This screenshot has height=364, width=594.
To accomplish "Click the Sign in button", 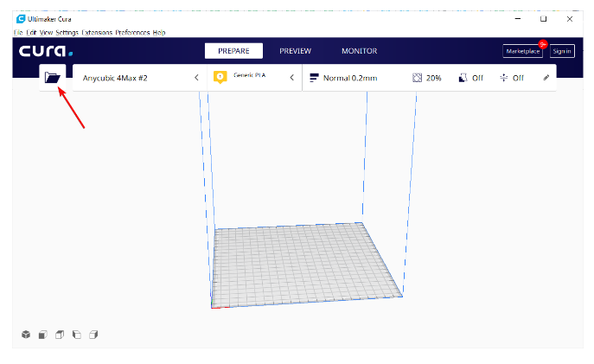I will tap(562, 51).
